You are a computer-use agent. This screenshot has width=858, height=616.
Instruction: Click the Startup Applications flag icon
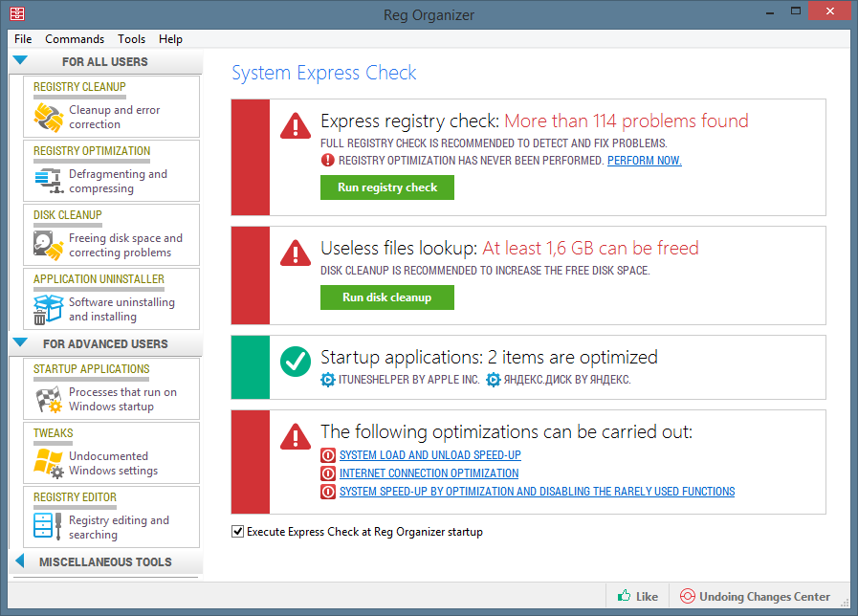[48, 400]
